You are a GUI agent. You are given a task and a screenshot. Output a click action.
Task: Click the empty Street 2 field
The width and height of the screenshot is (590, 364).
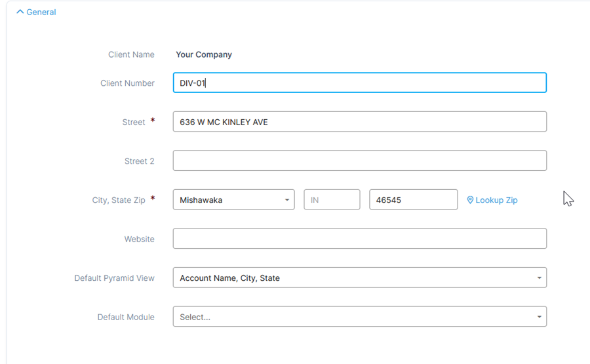tap(360, 161)
